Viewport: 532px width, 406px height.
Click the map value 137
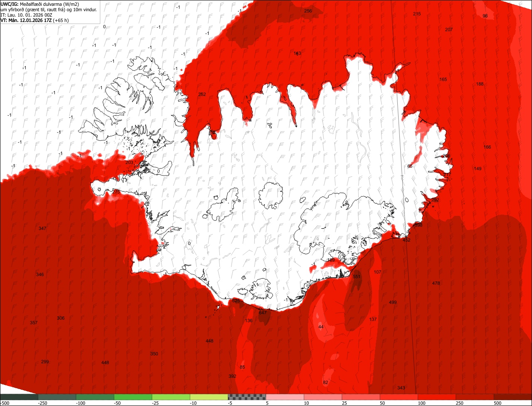(x=373, y=319)
